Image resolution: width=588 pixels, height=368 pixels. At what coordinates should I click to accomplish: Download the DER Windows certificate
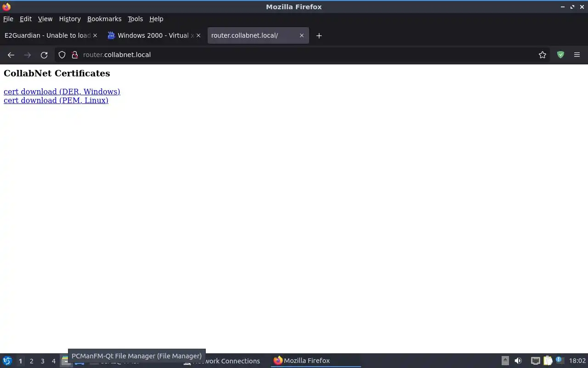coord(62,92)
